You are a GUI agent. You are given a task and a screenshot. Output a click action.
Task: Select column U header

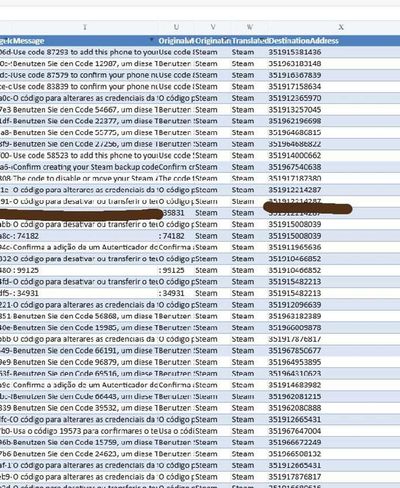point(177,27)
